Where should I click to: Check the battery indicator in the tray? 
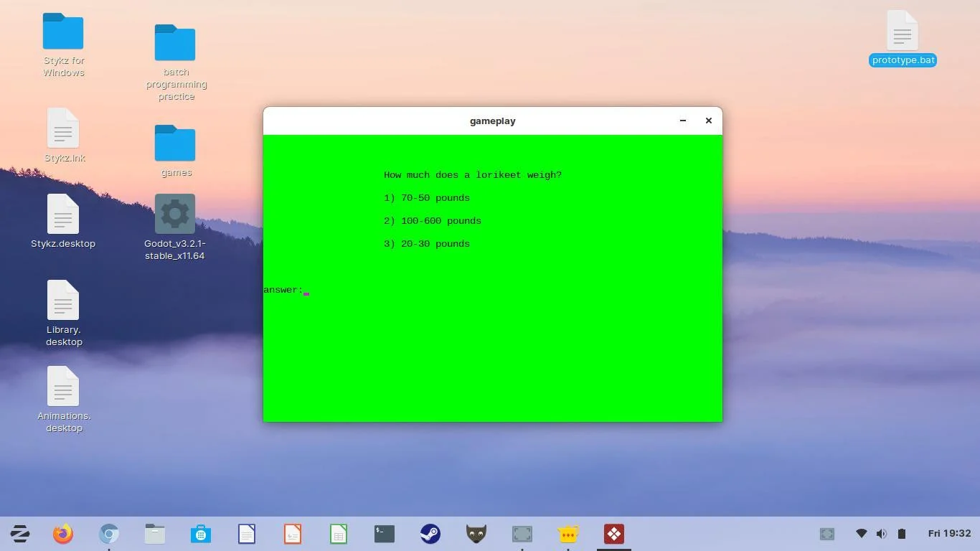(902, 534)
